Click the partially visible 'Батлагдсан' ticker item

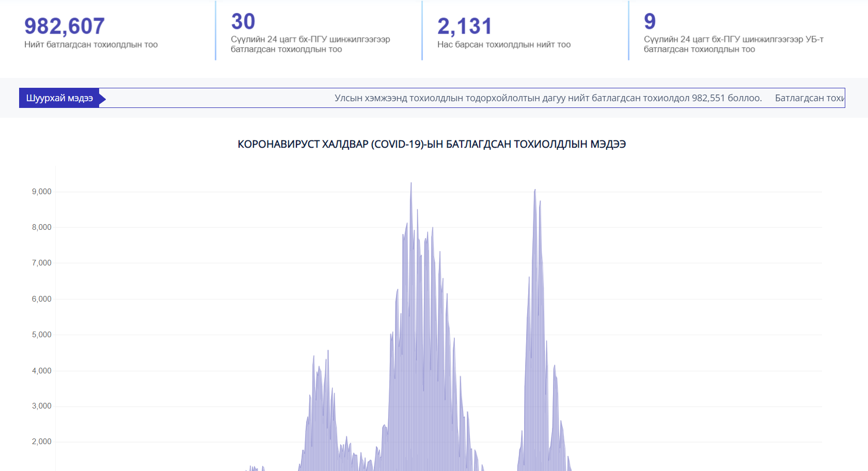click(809, 98)
